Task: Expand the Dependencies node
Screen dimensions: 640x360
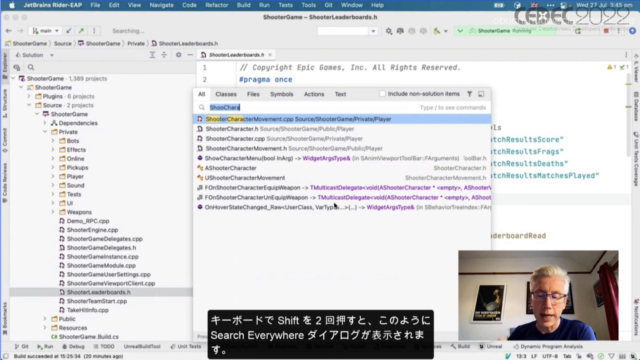Action: (x=44, y=123)
